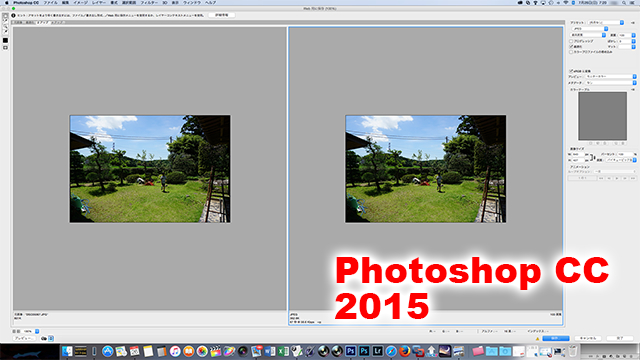The image size is (640, 360).
Task: Open the イメージ menu
Action: click(x=80, y=2)
